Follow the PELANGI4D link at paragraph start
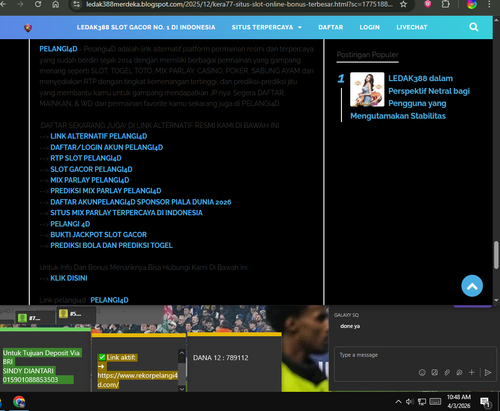This screenshot has width=500, height=411. pyautogui.click(x=58, y=49)
